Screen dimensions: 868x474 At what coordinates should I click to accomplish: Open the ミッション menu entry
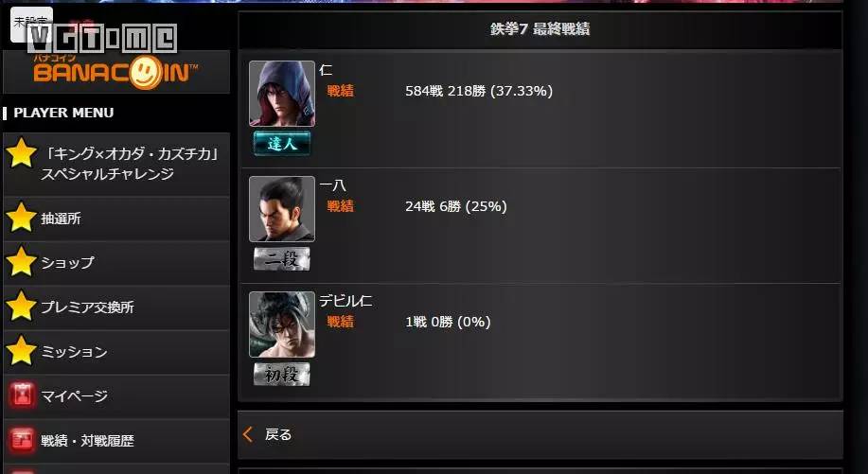[116, 352]
